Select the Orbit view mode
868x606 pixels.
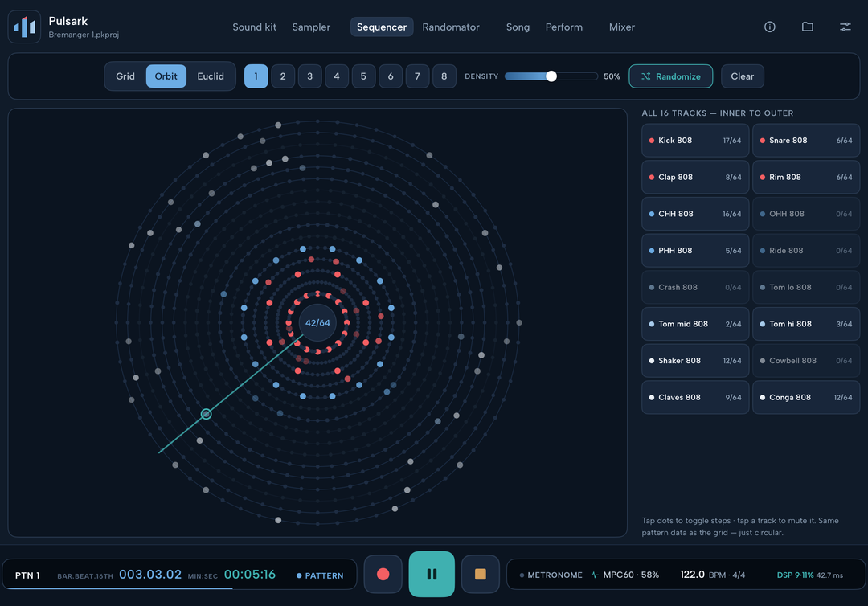166,76
